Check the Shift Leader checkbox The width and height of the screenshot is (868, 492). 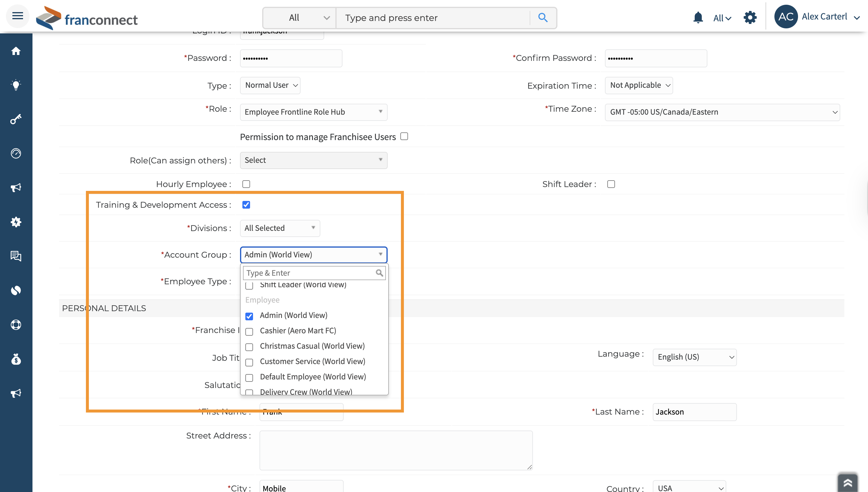[611, 184]
